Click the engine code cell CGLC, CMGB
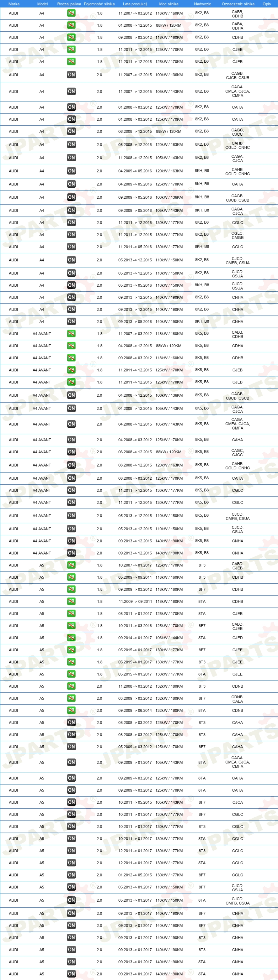278x980 pixels. pos(237,235)
